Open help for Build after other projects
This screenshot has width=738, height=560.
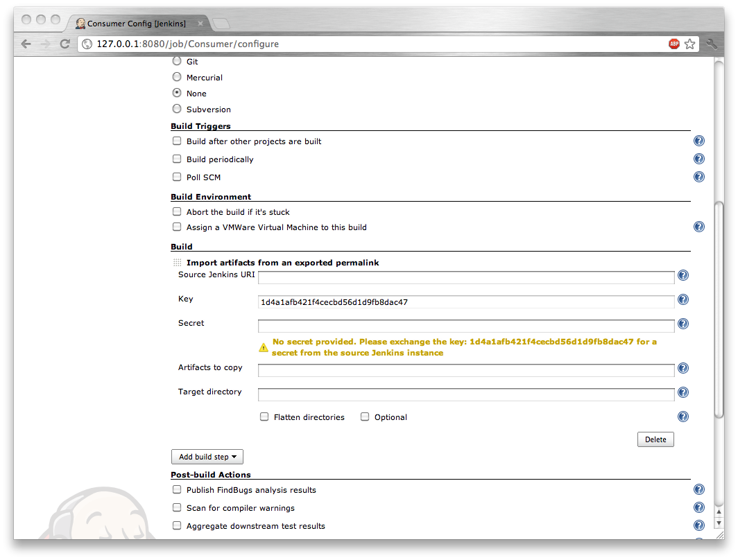click(x=699, y=141)
